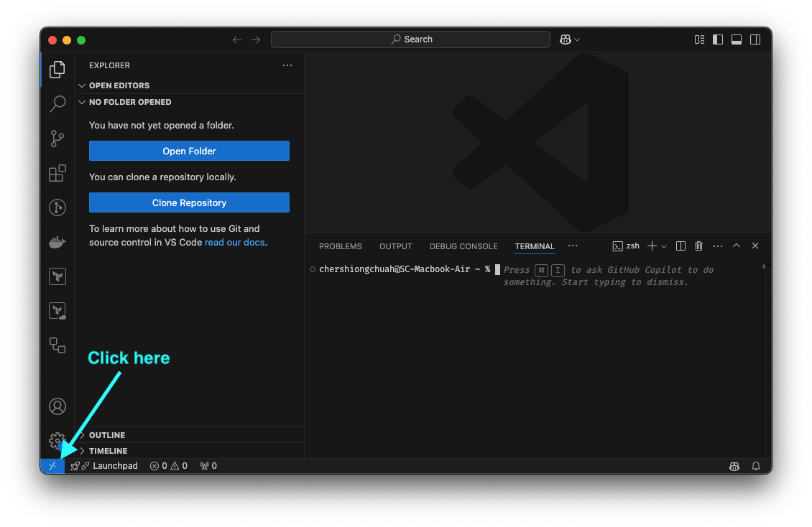Maximize the panel size with up chevron
Image resolution: width=812 pixels, height=527 pixels.
737,246
